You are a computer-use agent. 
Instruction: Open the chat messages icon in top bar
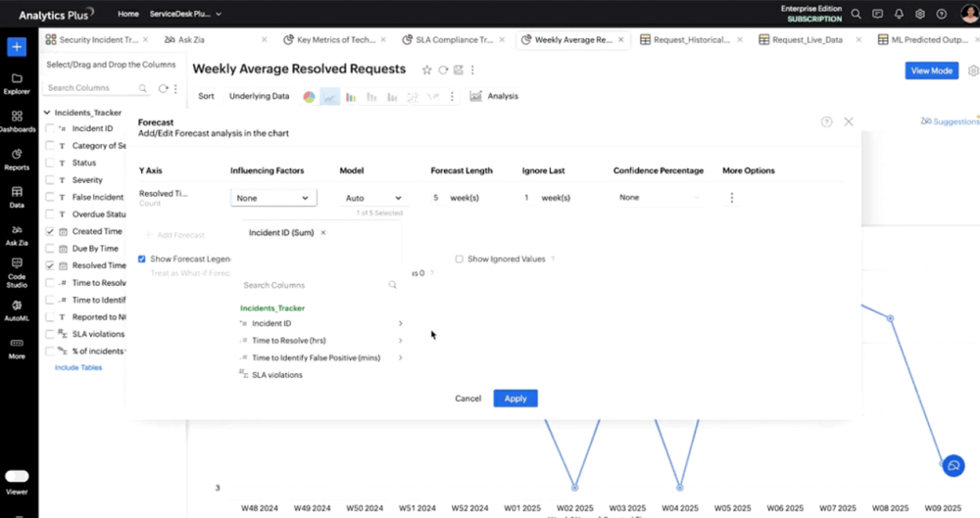pos(877,14)
